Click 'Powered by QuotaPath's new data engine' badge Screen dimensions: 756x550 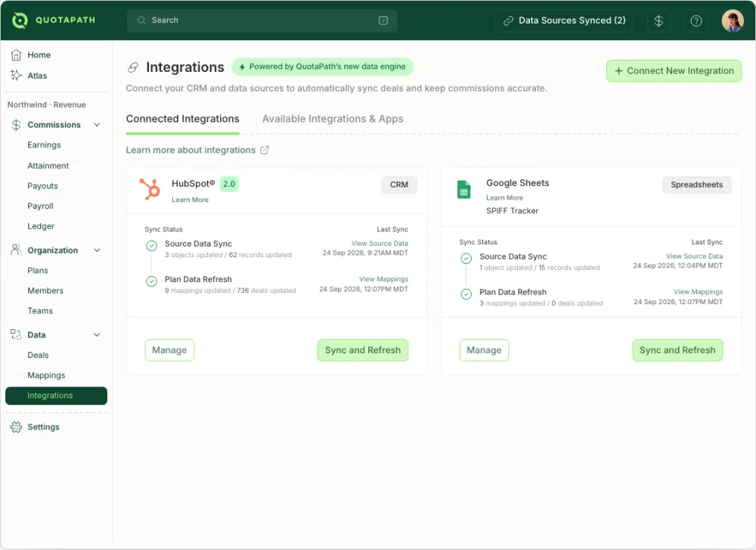click(x=323, y=67)
